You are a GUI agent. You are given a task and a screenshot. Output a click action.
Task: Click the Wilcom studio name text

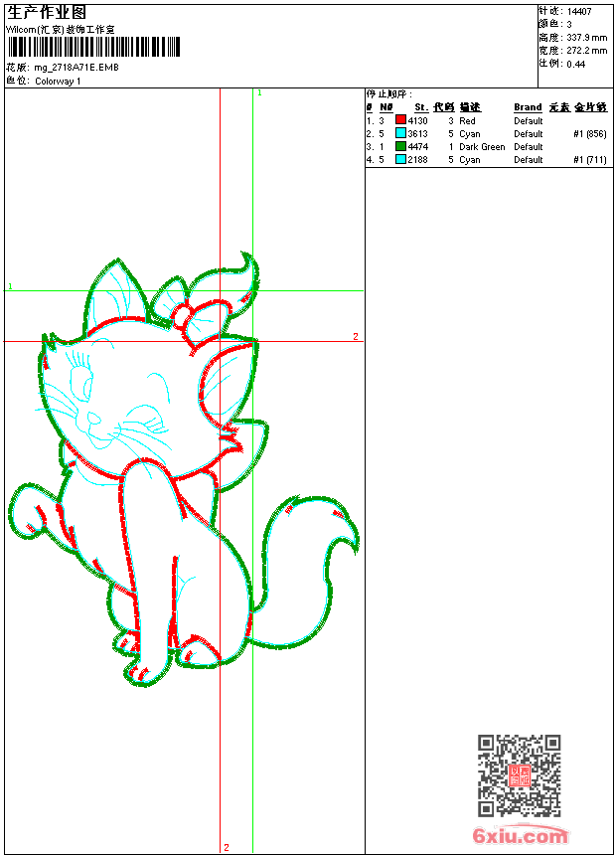pos(61,30)
